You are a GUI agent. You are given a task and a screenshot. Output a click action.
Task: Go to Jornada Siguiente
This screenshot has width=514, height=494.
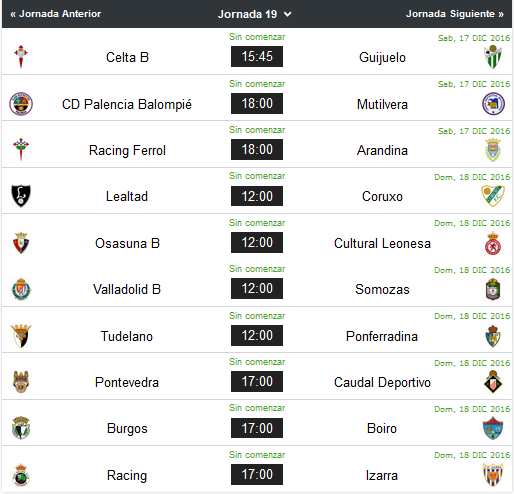(x=455, y=14)
